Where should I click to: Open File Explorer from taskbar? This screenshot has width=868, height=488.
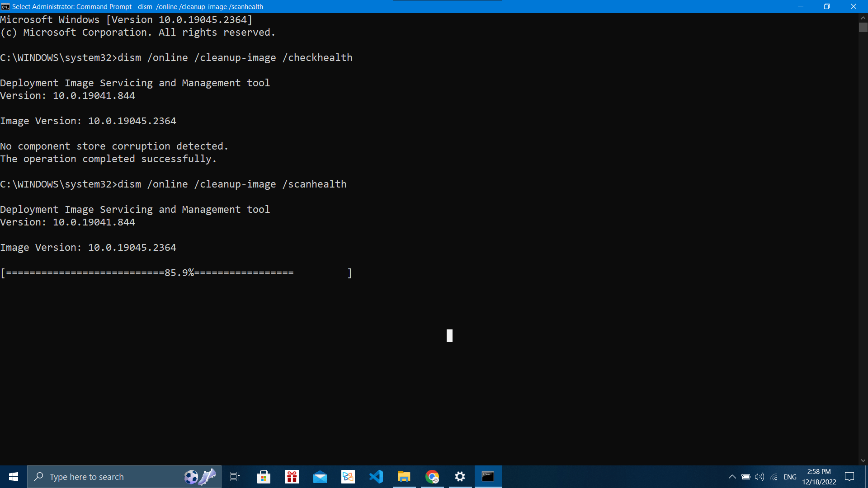(x=404, y=477)
